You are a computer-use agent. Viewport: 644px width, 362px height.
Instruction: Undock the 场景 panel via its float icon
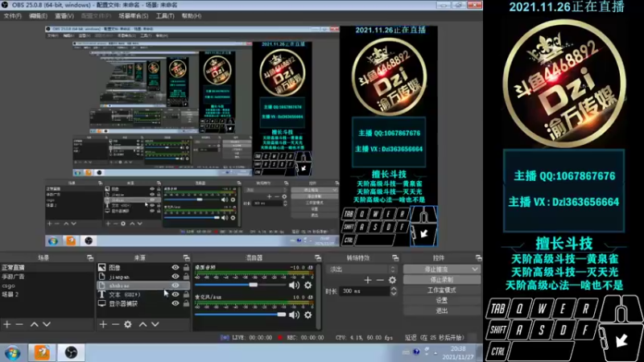[x=90, y=258]
